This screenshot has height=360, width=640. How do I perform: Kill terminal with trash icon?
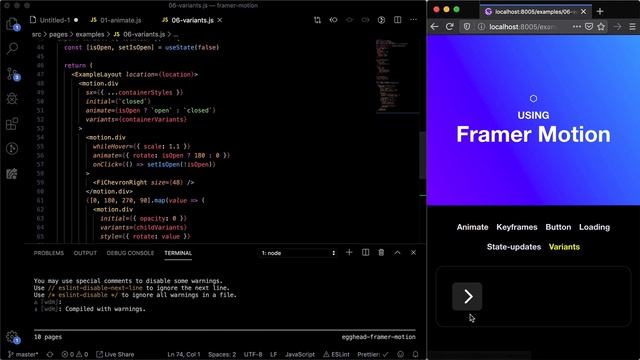pyautogui.click(x=381, y=253)
